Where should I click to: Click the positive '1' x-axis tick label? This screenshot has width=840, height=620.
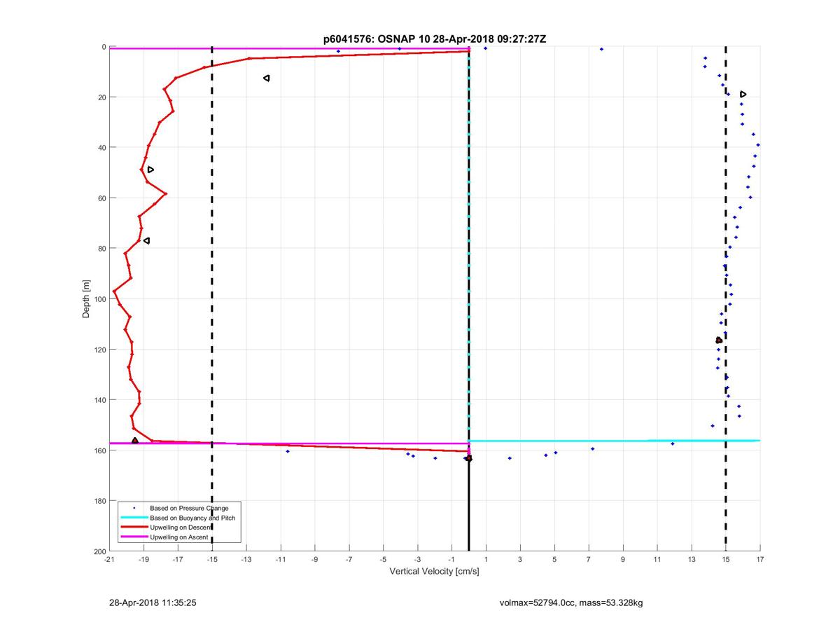coord(486,560)
